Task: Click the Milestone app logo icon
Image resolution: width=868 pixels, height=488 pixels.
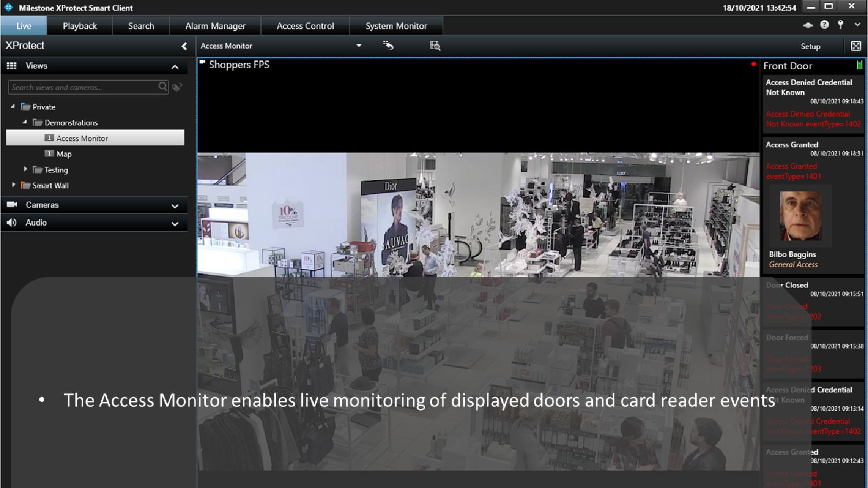Action: click(x=9, y=8)
